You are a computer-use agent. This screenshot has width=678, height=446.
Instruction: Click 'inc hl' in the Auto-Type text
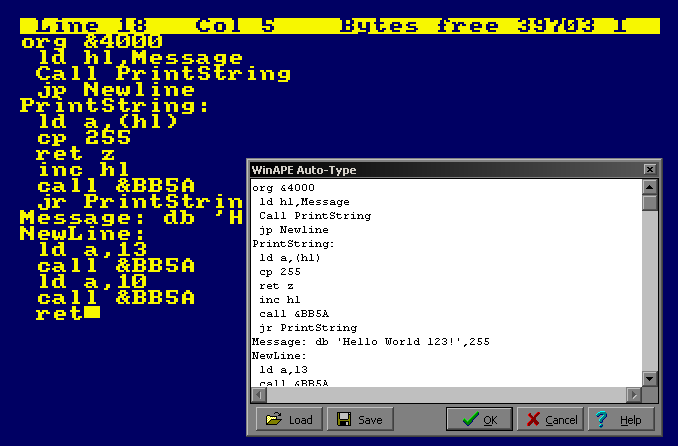click(x=279, y=299)
